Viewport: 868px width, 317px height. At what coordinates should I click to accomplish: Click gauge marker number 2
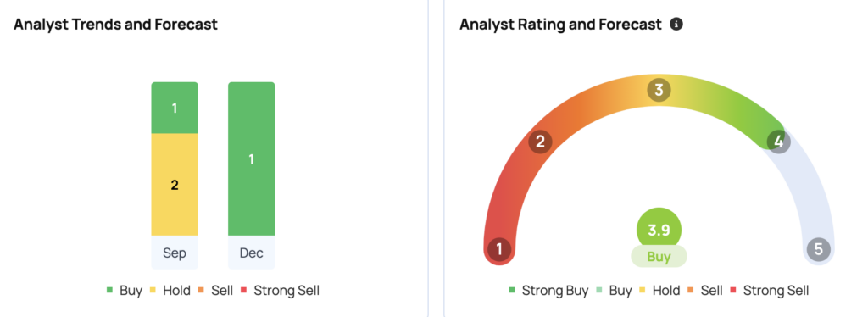(x=540, y=142)
